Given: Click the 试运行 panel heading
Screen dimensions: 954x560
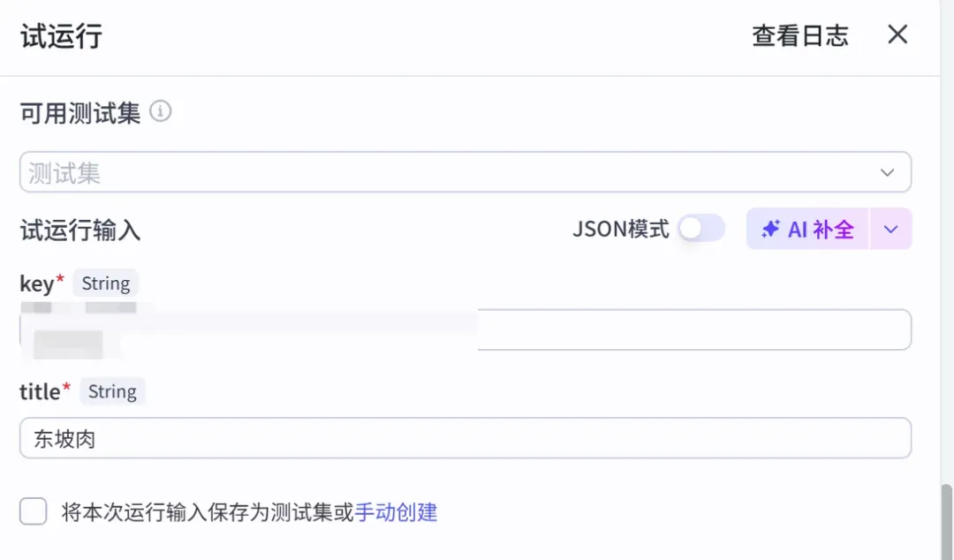Looking at the screenshot, I should (x=62, y=36).
